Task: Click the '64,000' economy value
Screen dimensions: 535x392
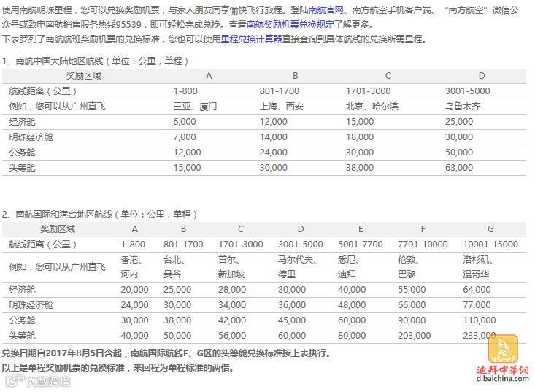Action: pyautogui.click(x=477, y=290)
